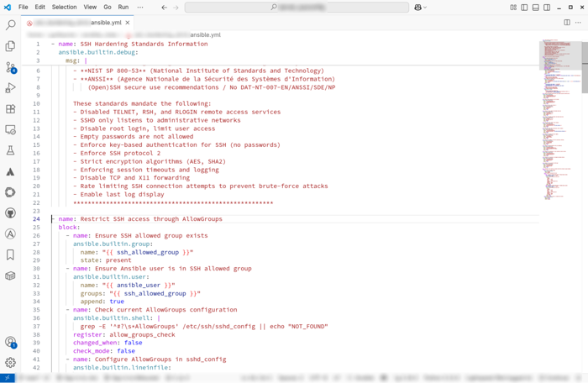Toggle the primary side bar
Viewport: 588px width, 383px height.
[x=524, y=7]
